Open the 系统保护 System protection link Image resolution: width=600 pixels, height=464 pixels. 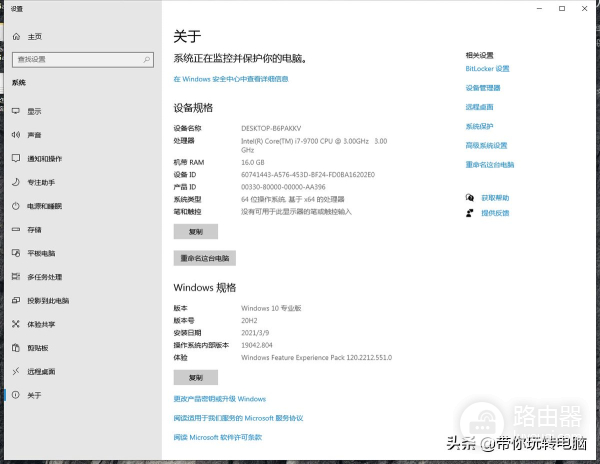pos(479,126)
